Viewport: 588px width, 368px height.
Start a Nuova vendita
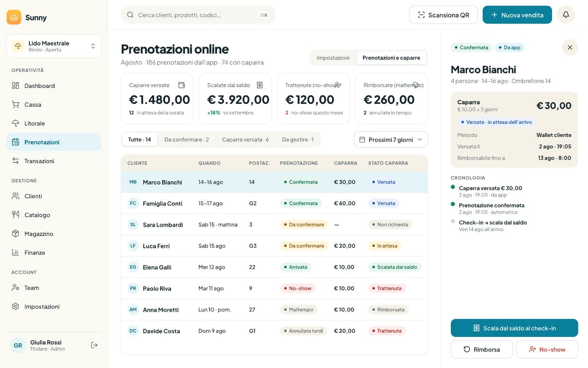pyautogui.click(x=517, y=15)
